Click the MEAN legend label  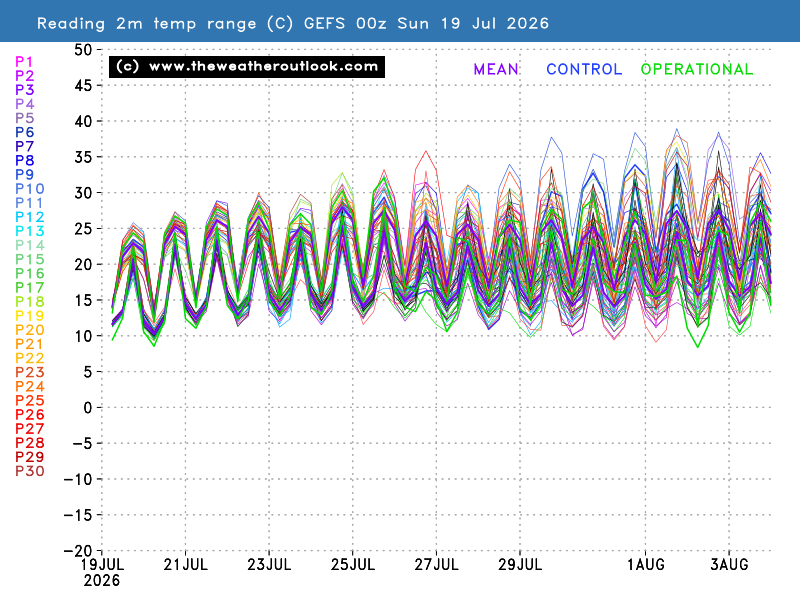496,69
